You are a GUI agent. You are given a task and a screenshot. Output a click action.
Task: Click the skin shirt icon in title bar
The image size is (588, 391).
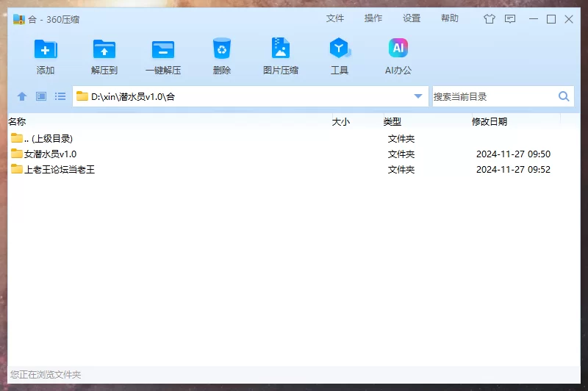(x=490, y=19)
